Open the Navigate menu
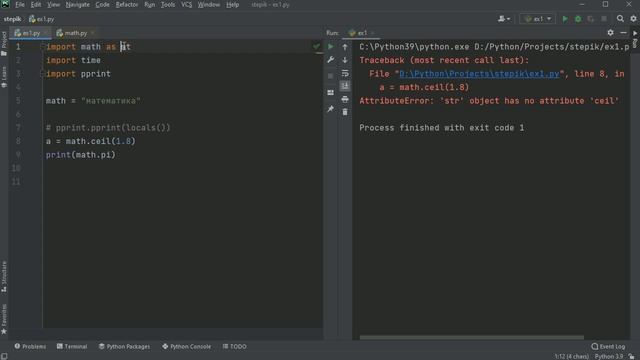 (78, 5)
